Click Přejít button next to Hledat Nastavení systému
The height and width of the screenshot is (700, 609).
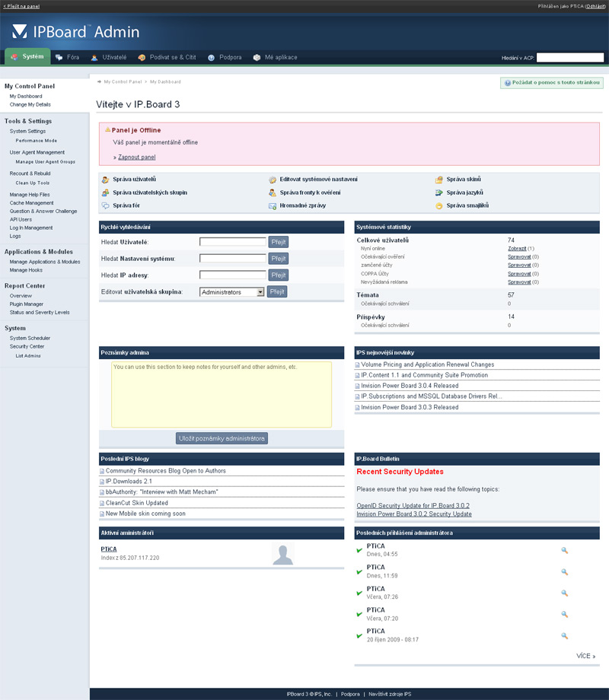click(279, 259)
